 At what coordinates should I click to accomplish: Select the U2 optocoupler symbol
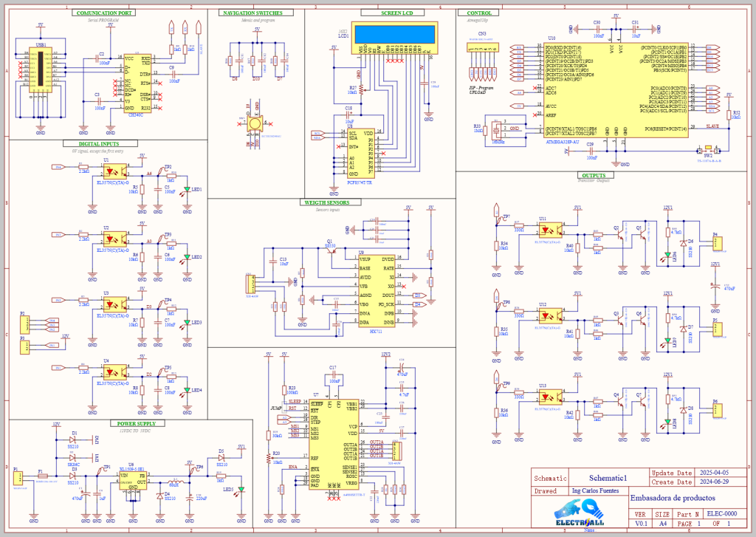[115, 239]
